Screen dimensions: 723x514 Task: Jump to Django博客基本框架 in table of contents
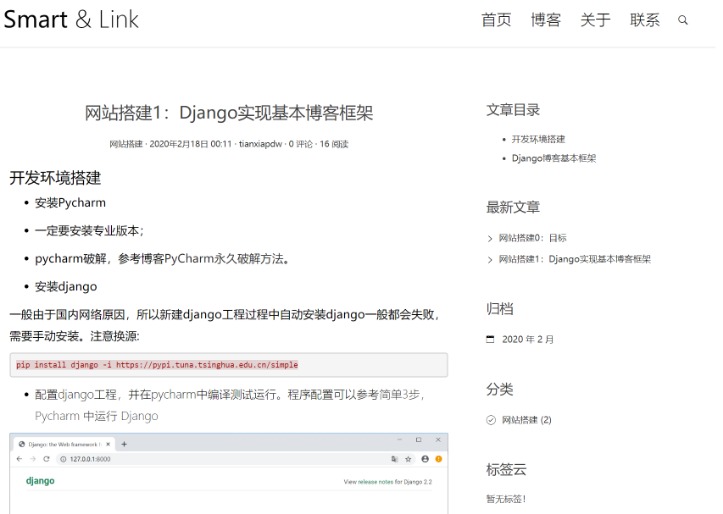pos(554,158)
